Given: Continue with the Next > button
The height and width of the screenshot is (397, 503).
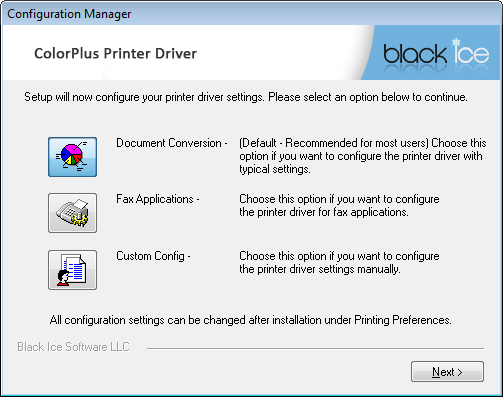Looking at the screenshot, I should [x=447, y=371].
